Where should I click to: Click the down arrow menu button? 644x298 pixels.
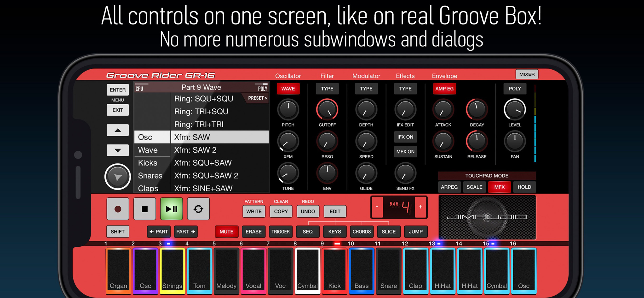coord(118,150)
